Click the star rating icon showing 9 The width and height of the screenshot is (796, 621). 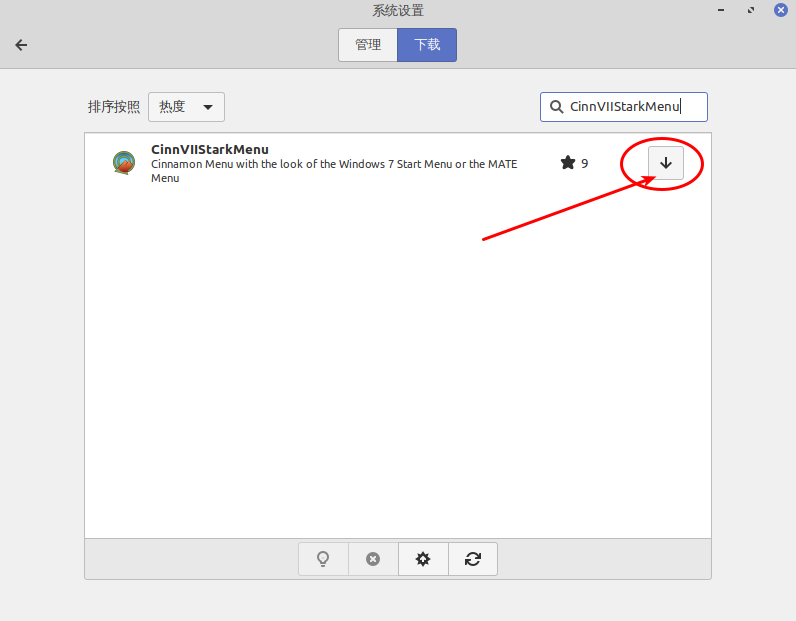[x=568, y=163]
